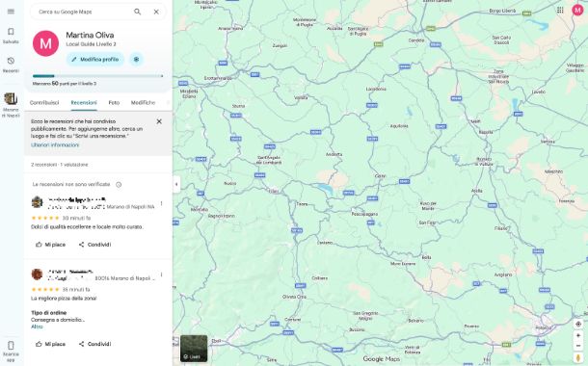Click the my-location target button
The image size is (588, 366).
coord(578,324)
